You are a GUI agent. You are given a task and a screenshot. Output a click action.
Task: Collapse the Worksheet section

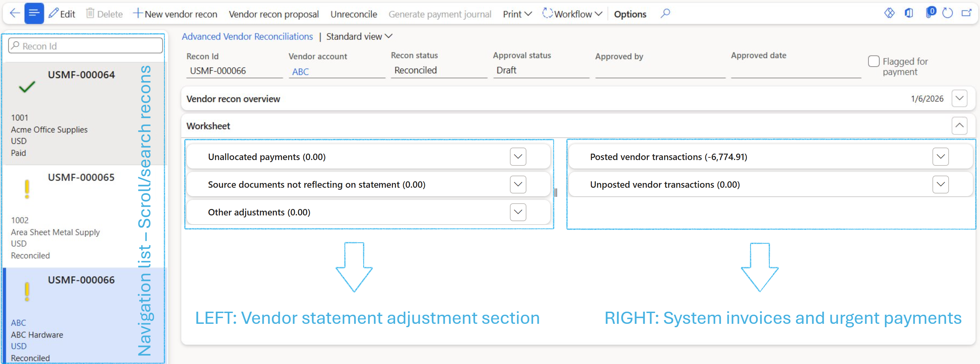pos(959,126)
